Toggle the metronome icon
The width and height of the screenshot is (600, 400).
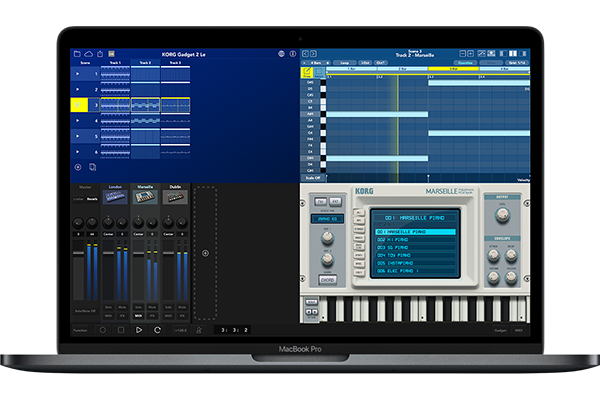(x=199, y=329)
